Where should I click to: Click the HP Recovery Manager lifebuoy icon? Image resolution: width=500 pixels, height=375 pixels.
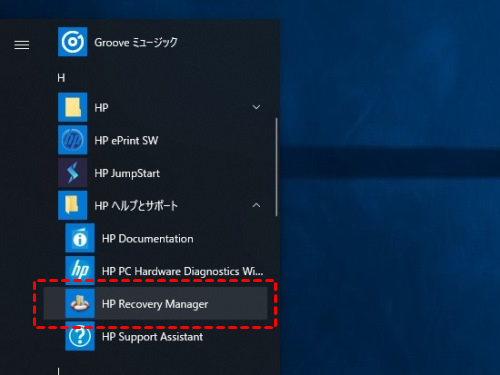coord(80,303)
